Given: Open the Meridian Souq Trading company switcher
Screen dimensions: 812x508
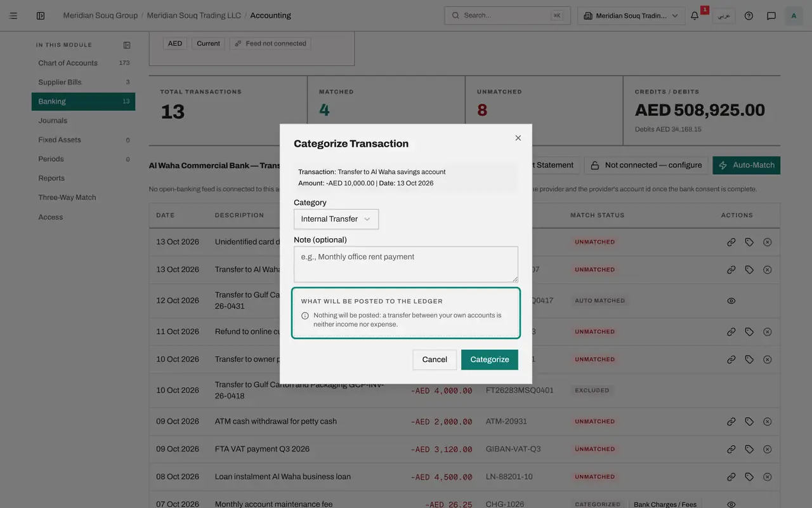Looking at the screenshot, I should click(x=631, y=16).
